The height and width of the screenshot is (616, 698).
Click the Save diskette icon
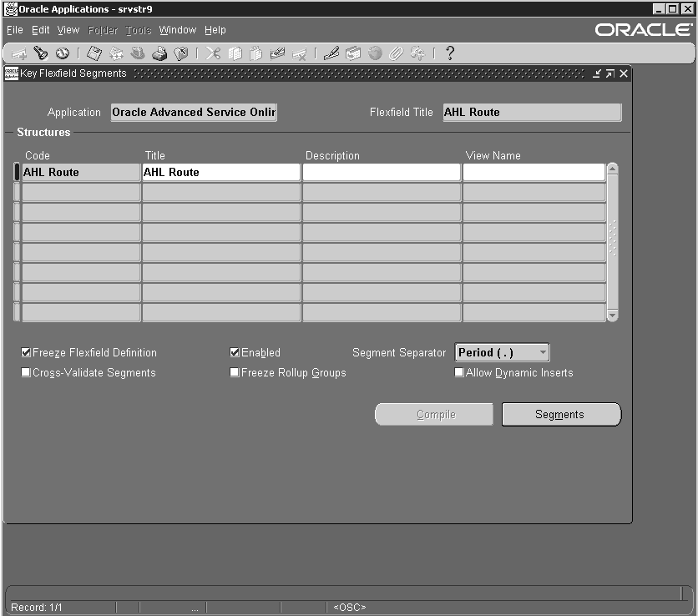click(94, 53)
